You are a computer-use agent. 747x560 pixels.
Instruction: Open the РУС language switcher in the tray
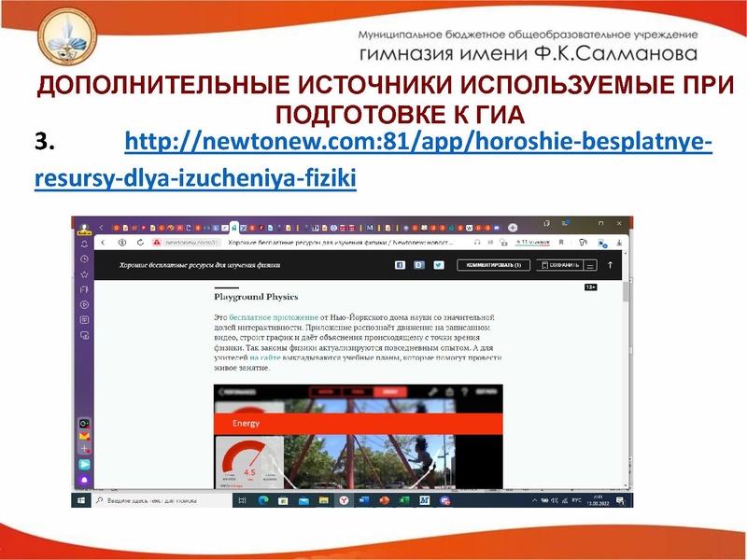576,499
